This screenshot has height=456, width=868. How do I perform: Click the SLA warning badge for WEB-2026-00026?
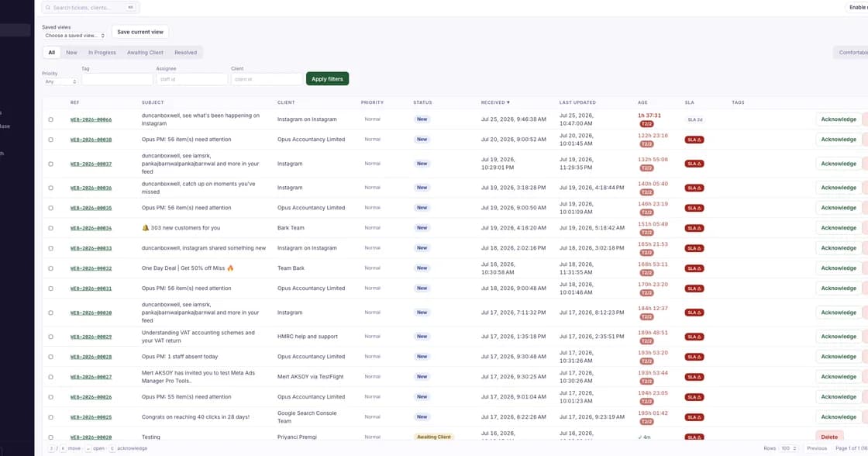(694, 397)
